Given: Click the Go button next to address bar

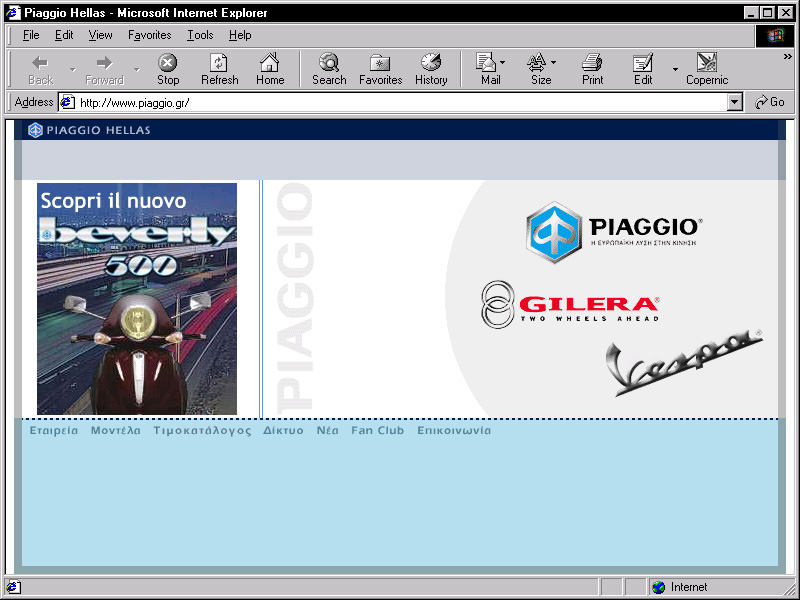Looking at the screenshot, I should pos(770,102).
